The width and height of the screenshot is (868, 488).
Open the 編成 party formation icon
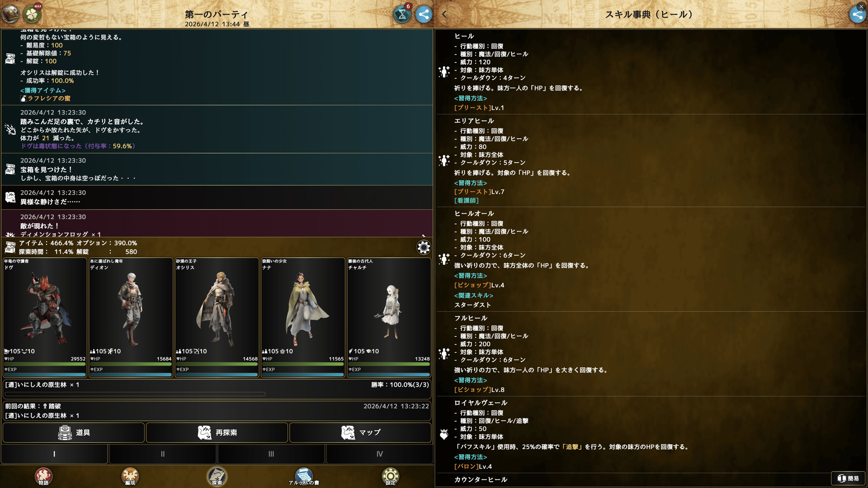130,476
